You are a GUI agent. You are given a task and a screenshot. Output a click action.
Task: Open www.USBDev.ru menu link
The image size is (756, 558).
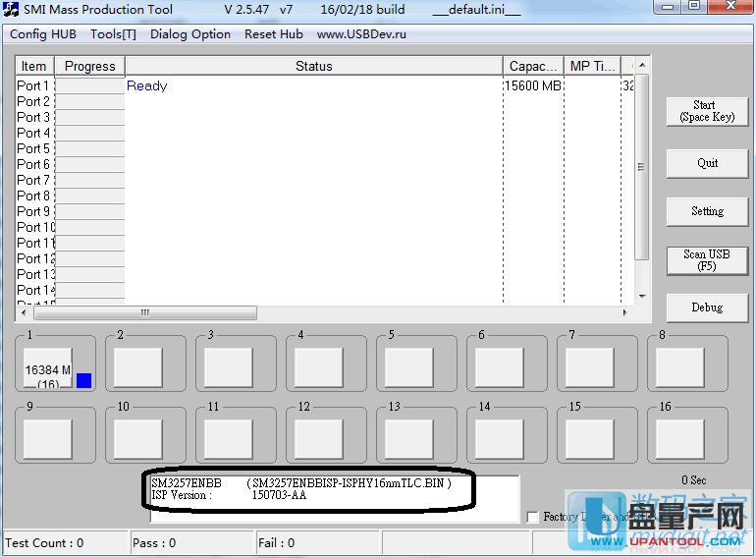tap(361, 34)
